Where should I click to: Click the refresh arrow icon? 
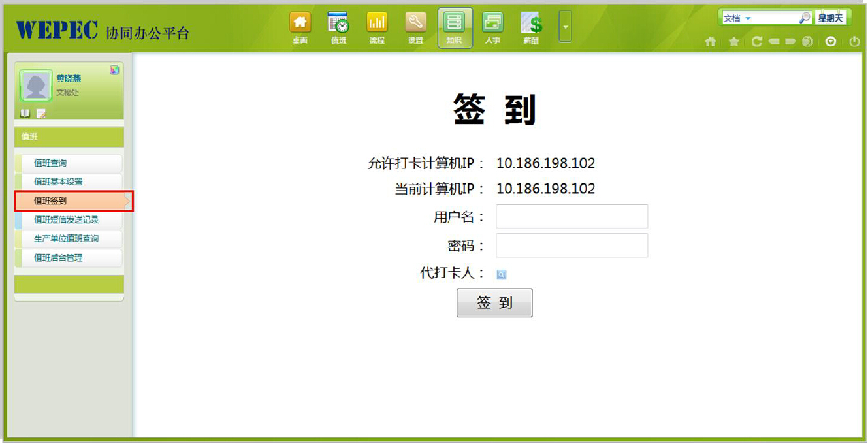click(757, 42)
